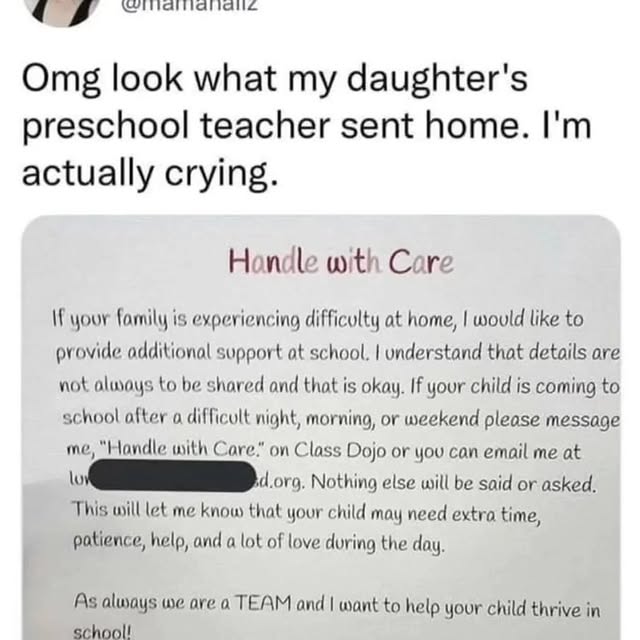The width and height of the screenshot is (640, 640).
Task: Click the "Handle with Care" letter heading
Action: click(x=341, y=264)
